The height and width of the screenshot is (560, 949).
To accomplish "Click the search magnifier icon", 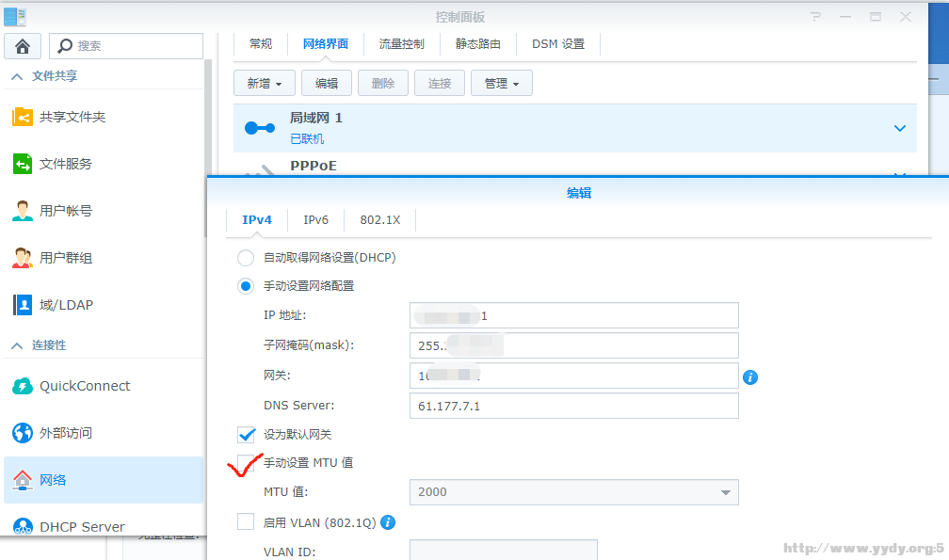I will (65, 46).
